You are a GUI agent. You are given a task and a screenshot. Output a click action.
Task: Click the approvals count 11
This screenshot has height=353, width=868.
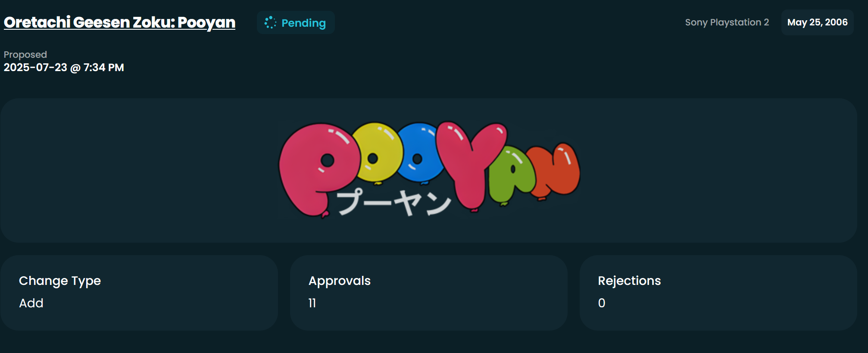pos(312,303)
